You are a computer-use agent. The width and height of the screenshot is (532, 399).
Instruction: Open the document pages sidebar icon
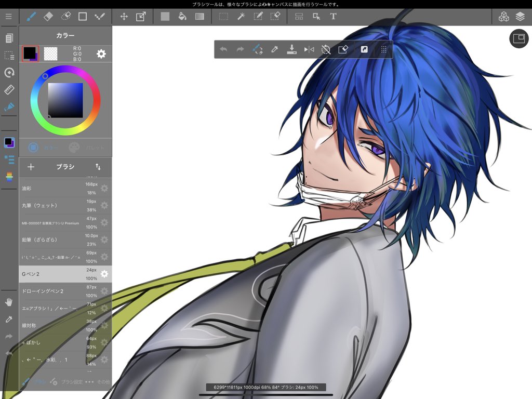[x=9, y=38]
